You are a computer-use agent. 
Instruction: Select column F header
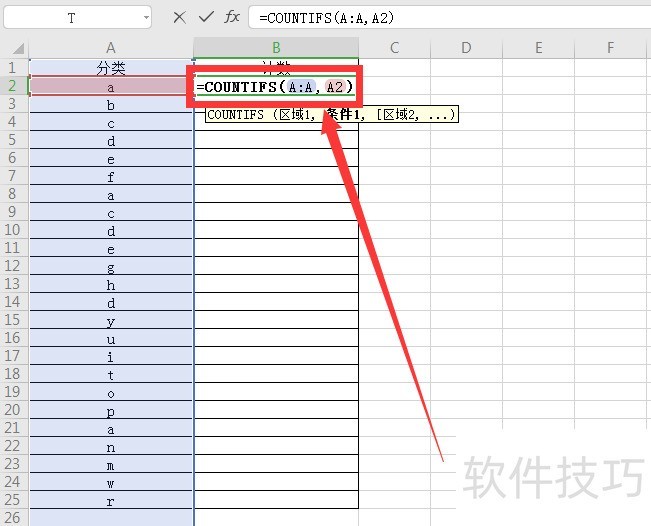coord(610,48)
